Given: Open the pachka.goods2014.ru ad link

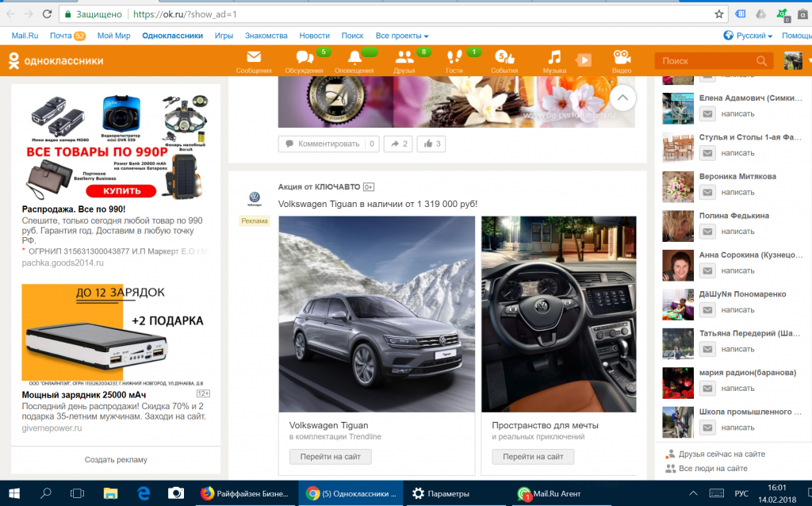Looking at the screenshot, I should click(63, 263).
